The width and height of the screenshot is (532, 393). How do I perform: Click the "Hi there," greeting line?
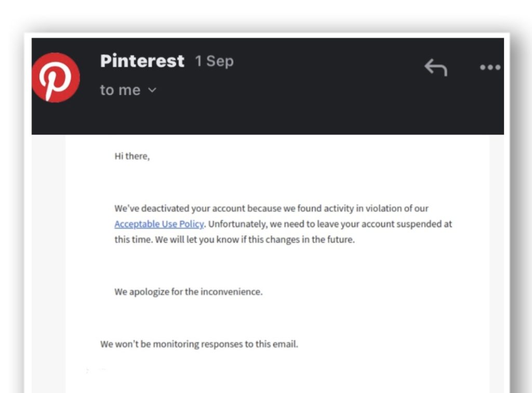tap(132, 156)
